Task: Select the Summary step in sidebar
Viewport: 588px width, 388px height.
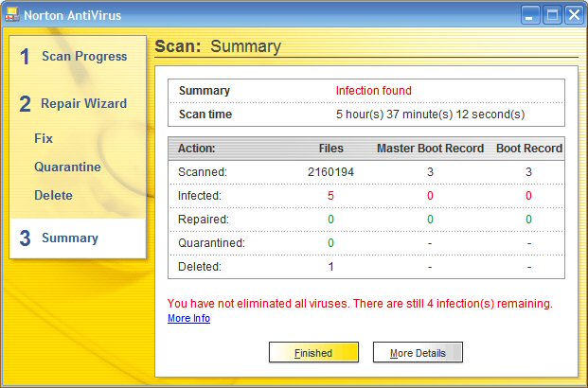Action: [x=78, y=238]
